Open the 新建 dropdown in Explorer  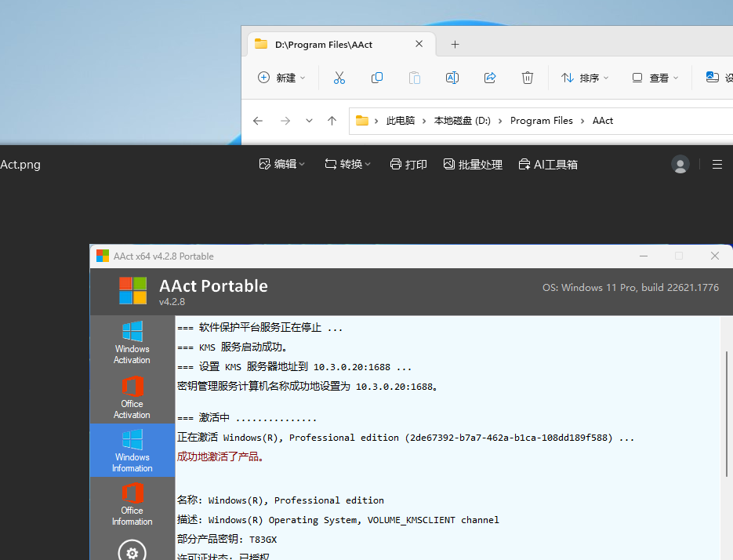(x=282, y=78)
